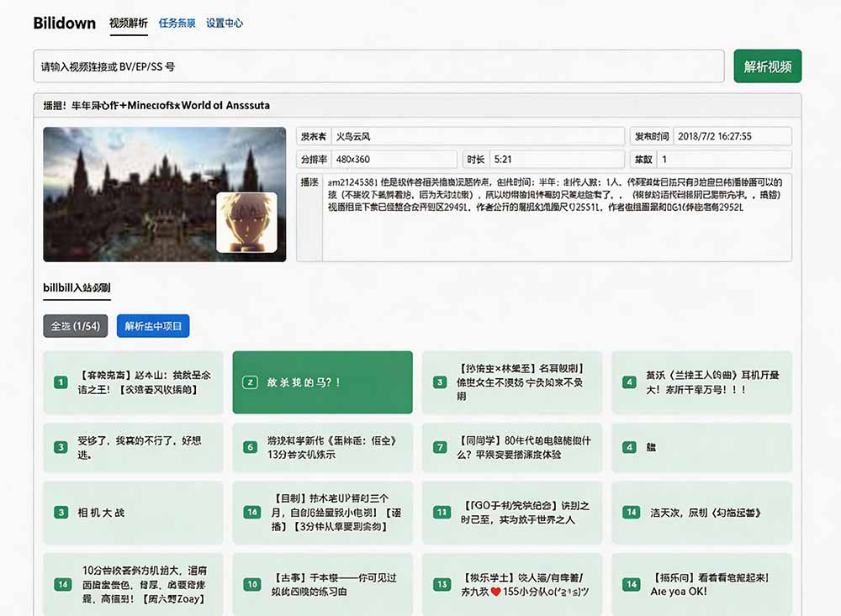Click the green 解析视频 button
This screenshot has width=841, height=616.
768,66
